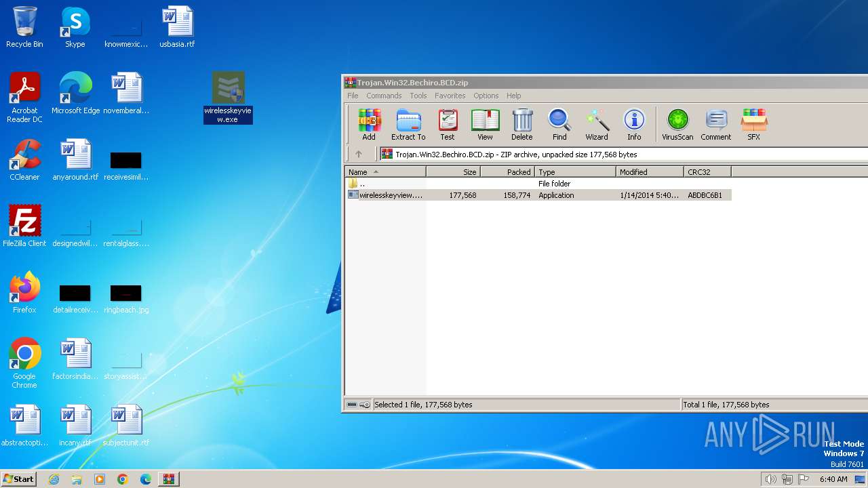This screenshot has width=868, height=488.
Task: Open the Favorites menu
Action: 450,96
